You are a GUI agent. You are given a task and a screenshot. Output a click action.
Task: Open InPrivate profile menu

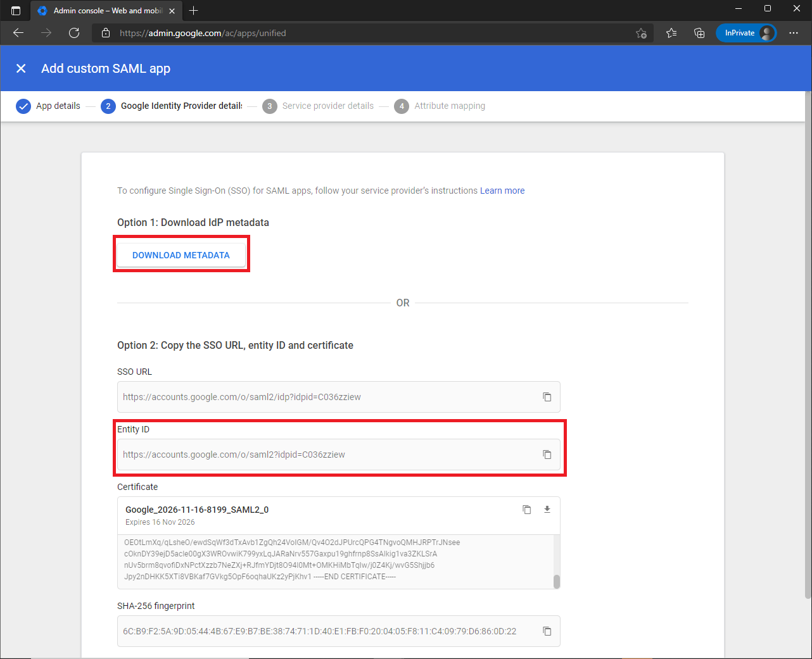pos(746,33)
